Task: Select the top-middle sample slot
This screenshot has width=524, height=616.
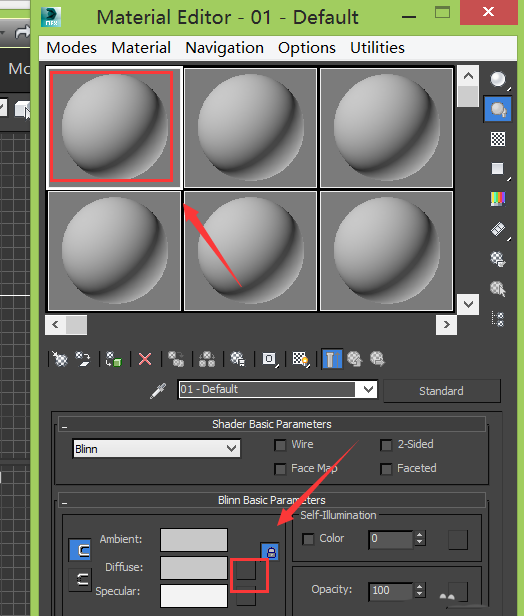Action: (250, 128)
